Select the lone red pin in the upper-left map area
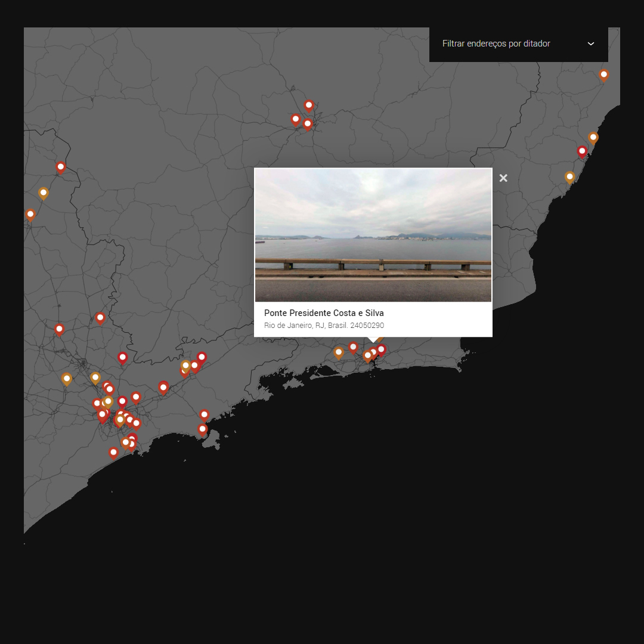 [x=60, y=168]
